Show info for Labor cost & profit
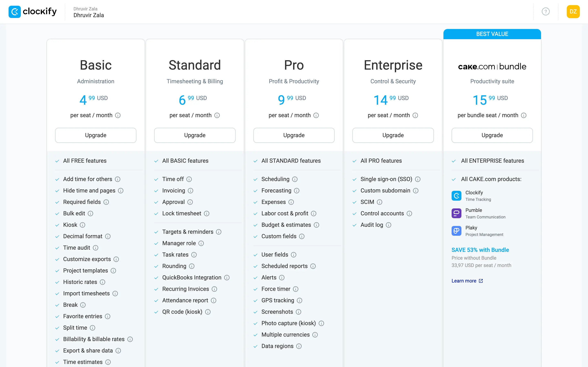 (x=313, y=214)
